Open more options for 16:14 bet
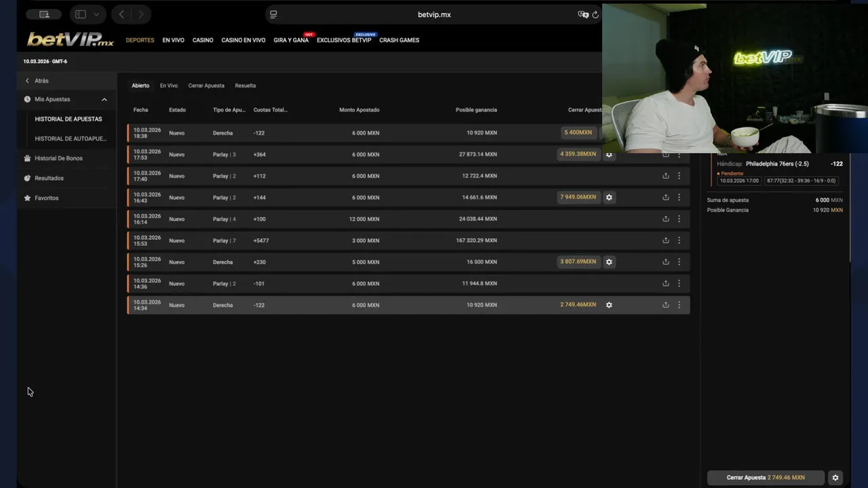 pos(679,219)
